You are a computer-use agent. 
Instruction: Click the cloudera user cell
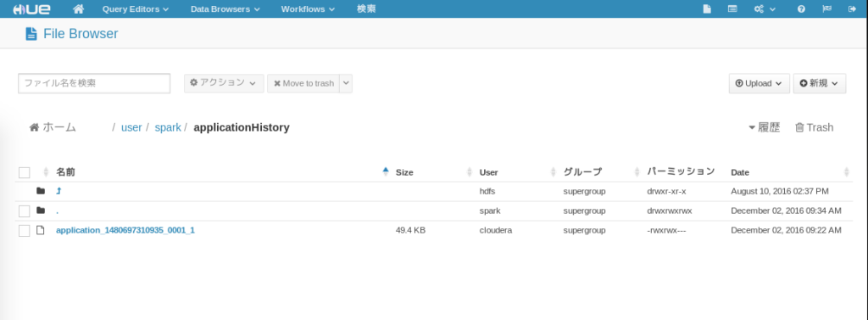click(495, 230)
